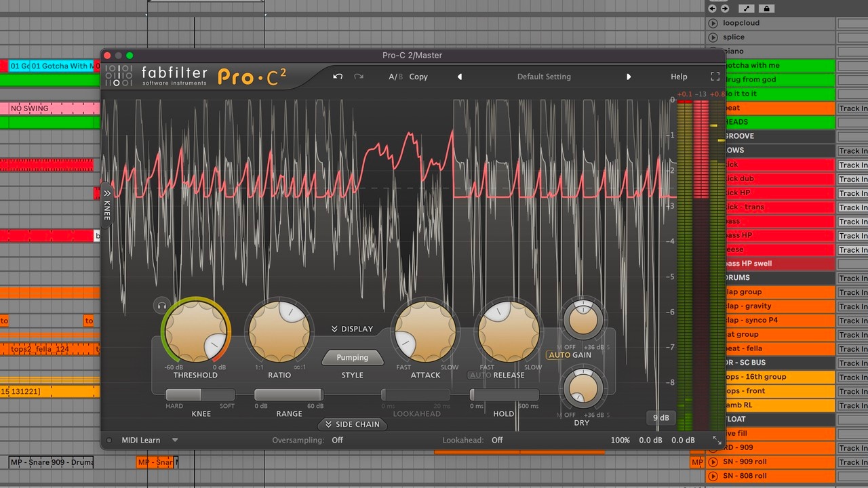Viewport: 868px width, 488px height.
Task: Go to the previous preset arrow
Action: tap(460, 77)
